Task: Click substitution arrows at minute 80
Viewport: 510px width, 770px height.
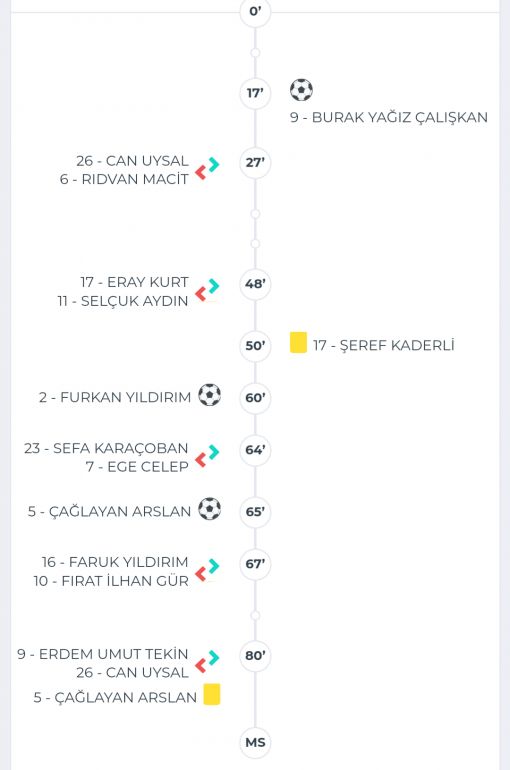Action: (x=207, y=662)
